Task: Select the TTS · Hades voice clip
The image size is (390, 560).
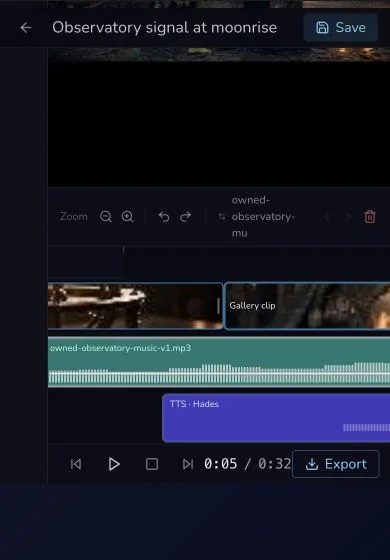Action: (x=276, y=418)
